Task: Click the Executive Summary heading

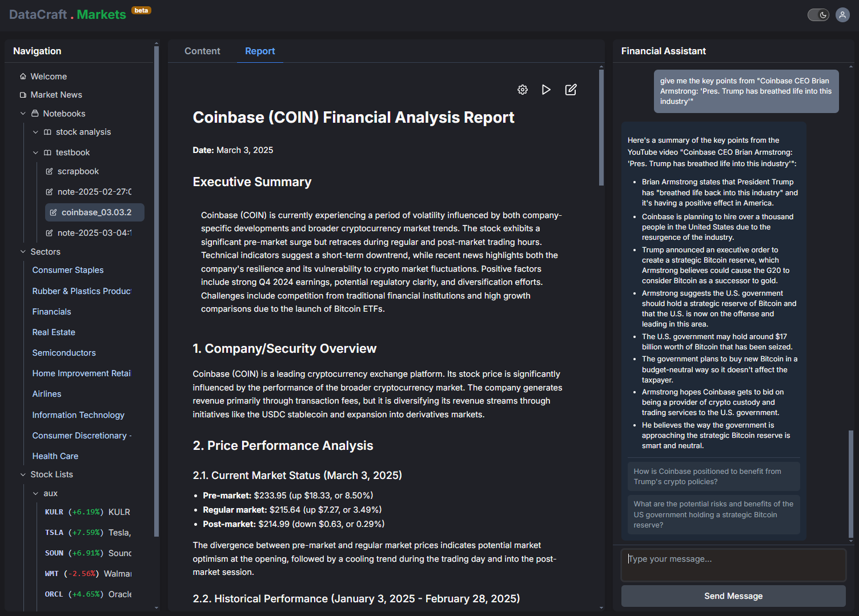Action: pyautogui.click(x=252, y=182)
